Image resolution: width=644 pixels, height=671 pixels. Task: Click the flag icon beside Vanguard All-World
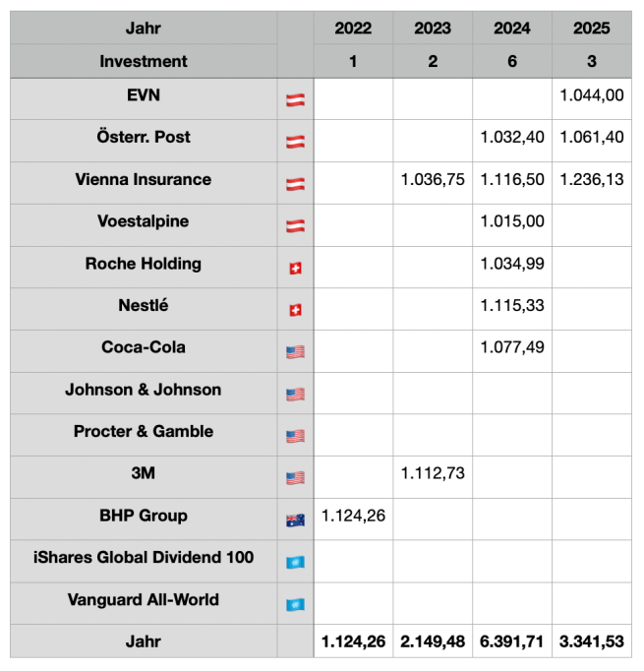pos(295,604)
